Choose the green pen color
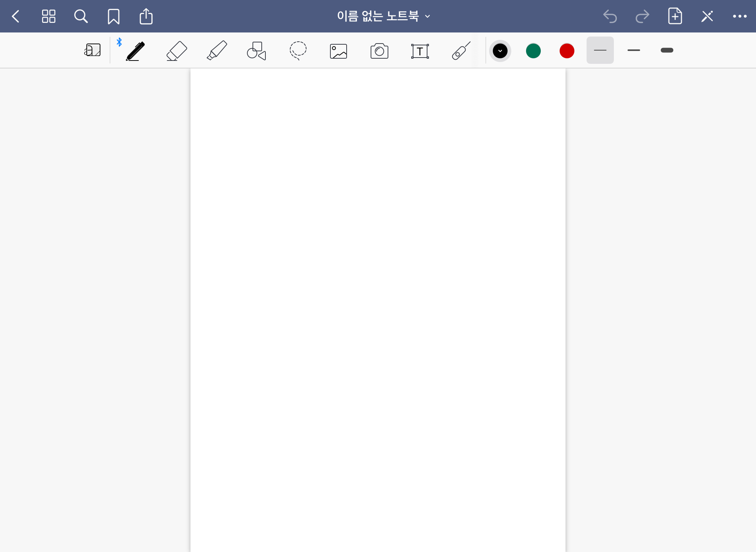Image resolution: width=756 pixels, height=552 pixels. click(533, 51)
